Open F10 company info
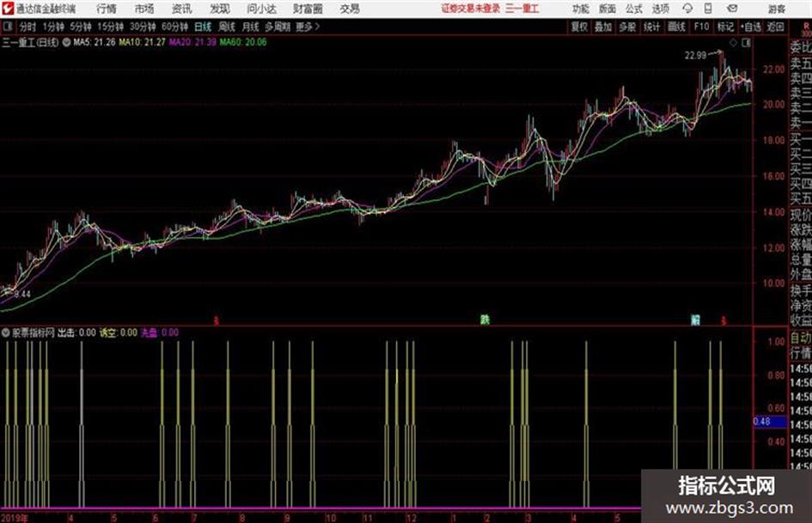The height and width of the screenshot is (523, 812). pyautogui.click(x=701, y=27)
